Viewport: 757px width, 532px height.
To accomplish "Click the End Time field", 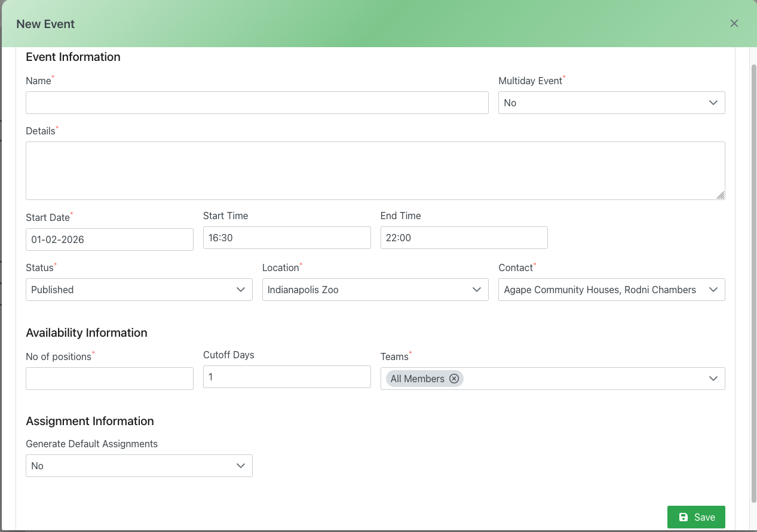I will (464, 238).
